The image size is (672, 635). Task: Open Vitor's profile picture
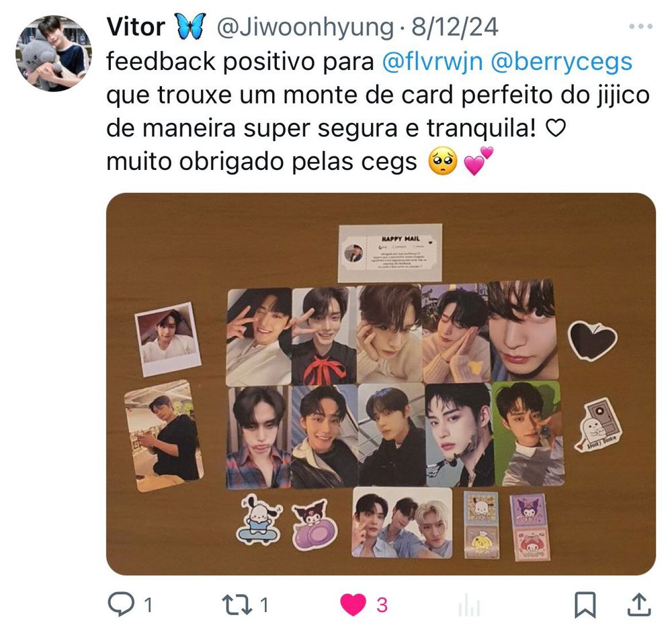[54, 54]
